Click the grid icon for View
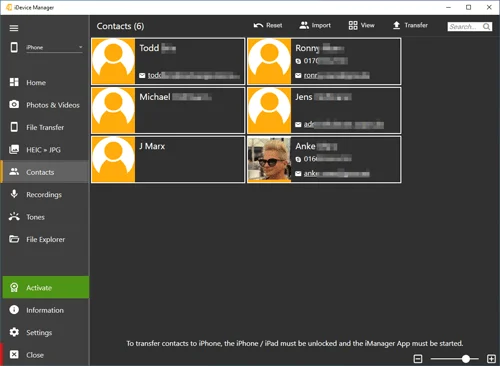Screen dimensions: 500x366 click(353, 25)
